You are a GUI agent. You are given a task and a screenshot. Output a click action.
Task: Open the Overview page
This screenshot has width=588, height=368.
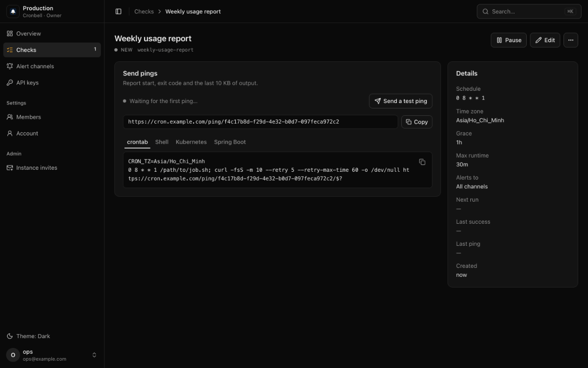click(x=52, y=33)
